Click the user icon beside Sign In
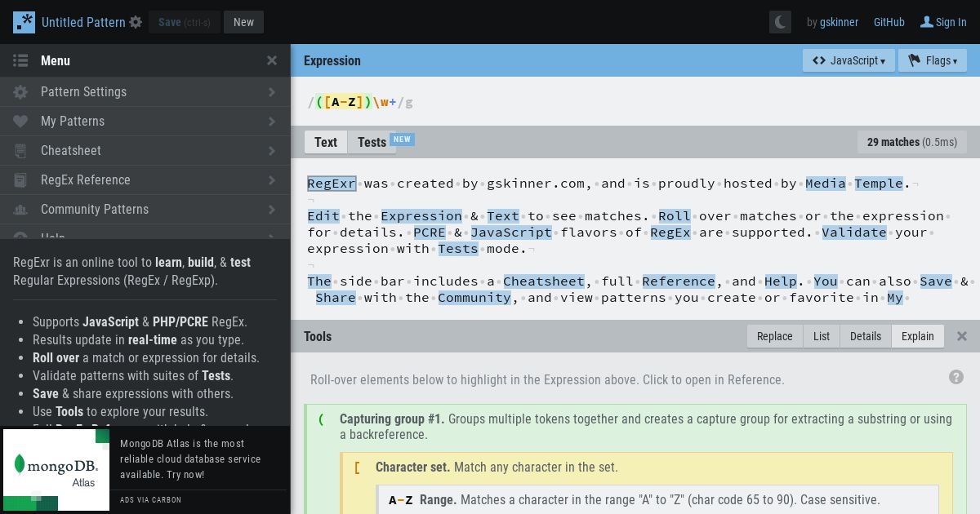Image resolution: width=980 pixels, height=514 pixels. [x=926, y=22]
